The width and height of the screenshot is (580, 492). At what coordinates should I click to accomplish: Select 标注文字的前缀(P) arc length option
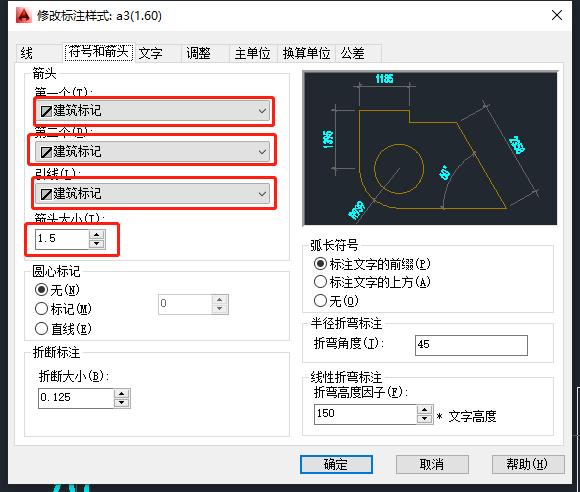[372, 264]
